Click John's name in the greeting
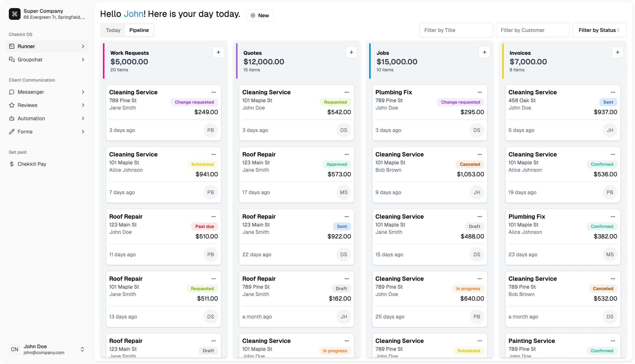Screen dimensions: 635x364 coord(134,14)
